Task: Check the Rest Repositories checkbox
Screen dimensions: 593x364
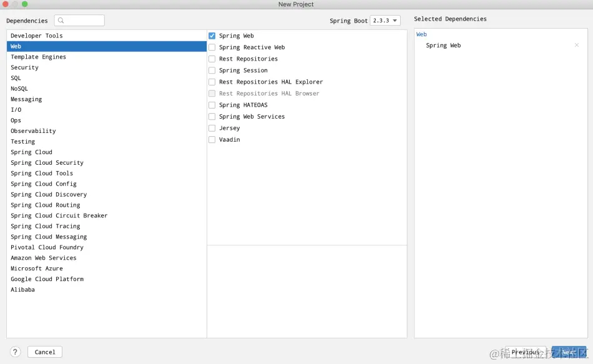Action: [x=212, y=59]
